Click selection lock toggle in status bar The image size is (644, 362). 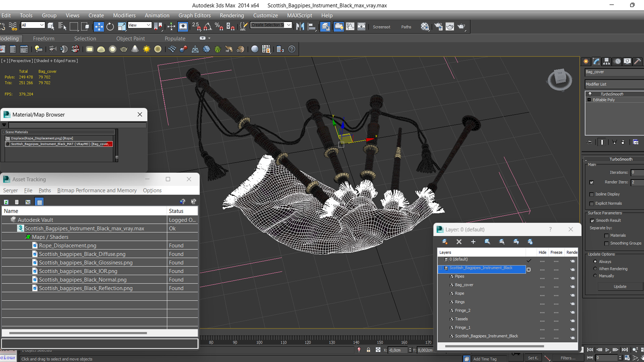[368, 350]
